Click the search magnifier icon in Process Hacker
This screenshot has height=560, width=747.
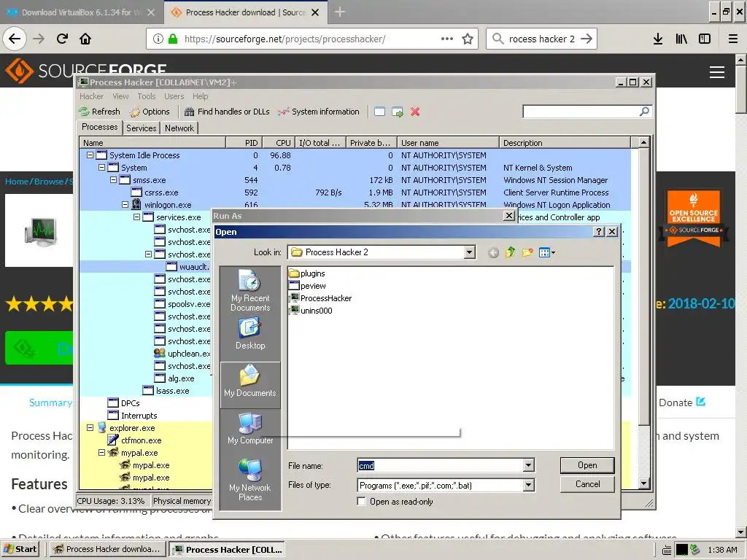644,112
